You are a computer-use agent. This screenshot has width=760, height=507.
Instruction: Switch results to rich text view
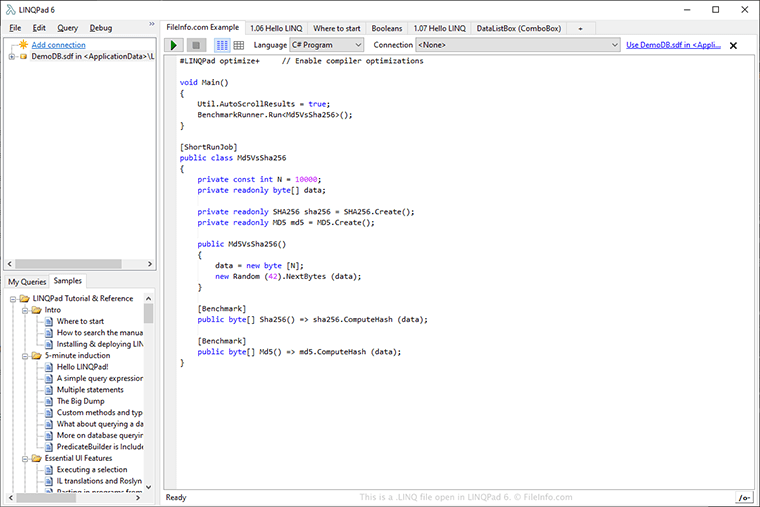tap(222, 45)
